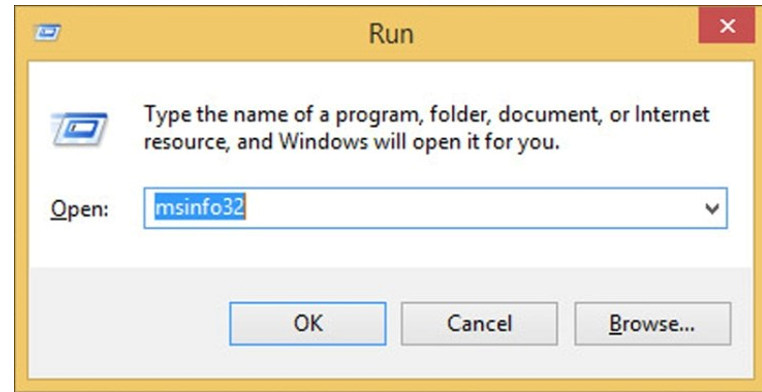The height and width of the screenshot is (392, 762).
Task: Click the small Run icon in title bar
Action: coord(47,33)
